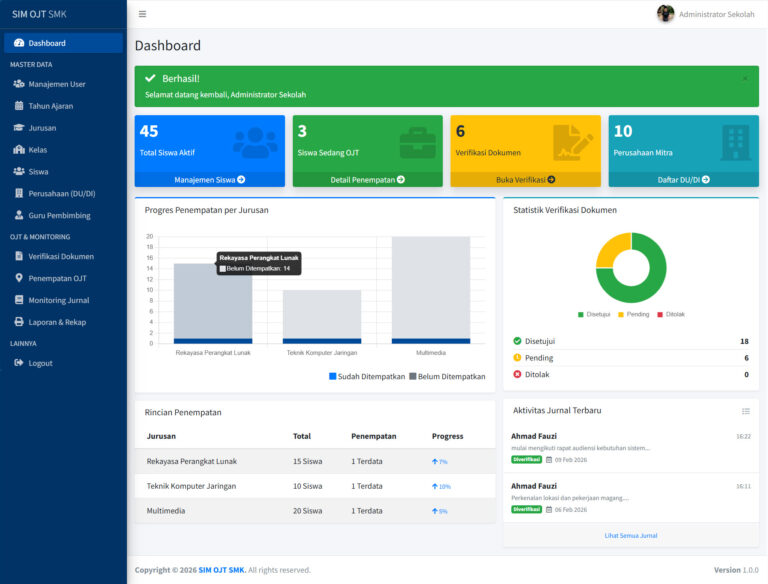Screen dimensions: 768x584
Task: Click the Guru Pembimbing person icon
Action: [19, 215]
